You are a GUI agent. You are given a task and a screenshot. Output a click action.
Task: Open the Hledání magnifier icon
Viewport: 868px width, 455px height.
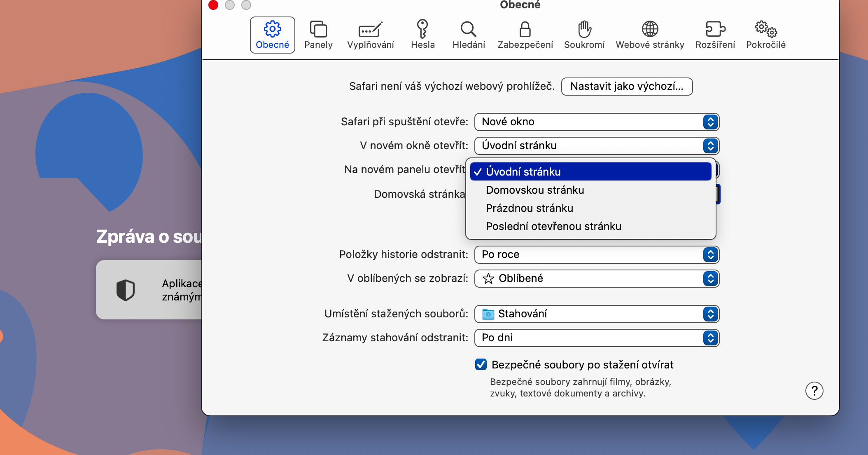pyautogui.click(x=469, y=30)
